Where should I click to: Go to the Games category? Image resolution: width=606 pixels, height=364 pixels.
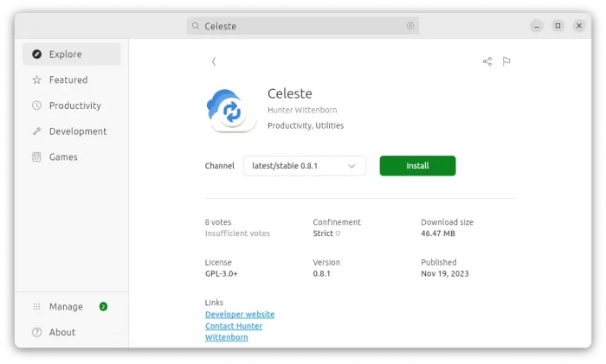click(63, 157)
